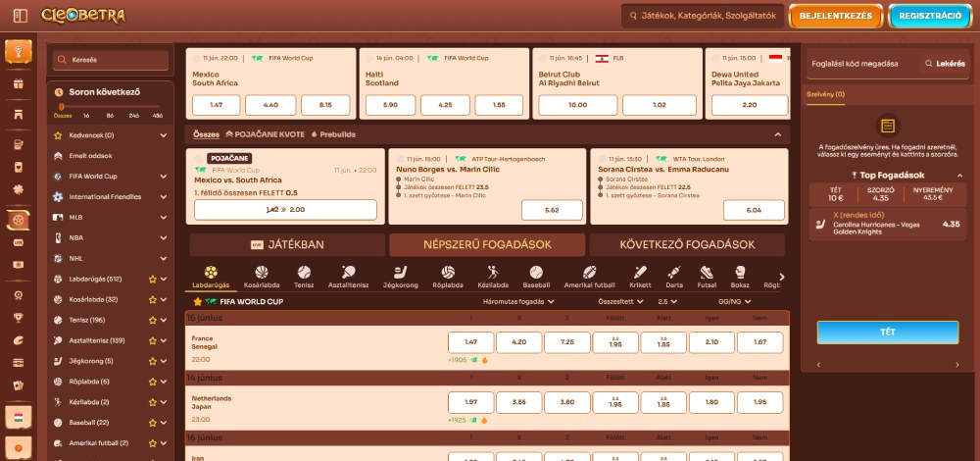980x461 pixels.
Task: Star the Röplabda (6) sidebar row
Action: [x=153, y=382]
